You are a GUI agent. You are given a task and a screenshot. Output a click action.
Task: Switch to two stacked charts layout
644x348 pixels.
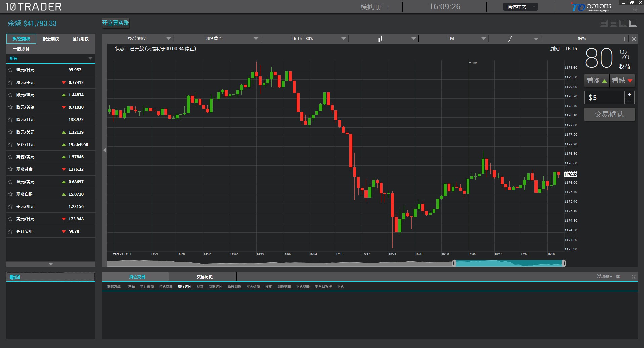613,23
